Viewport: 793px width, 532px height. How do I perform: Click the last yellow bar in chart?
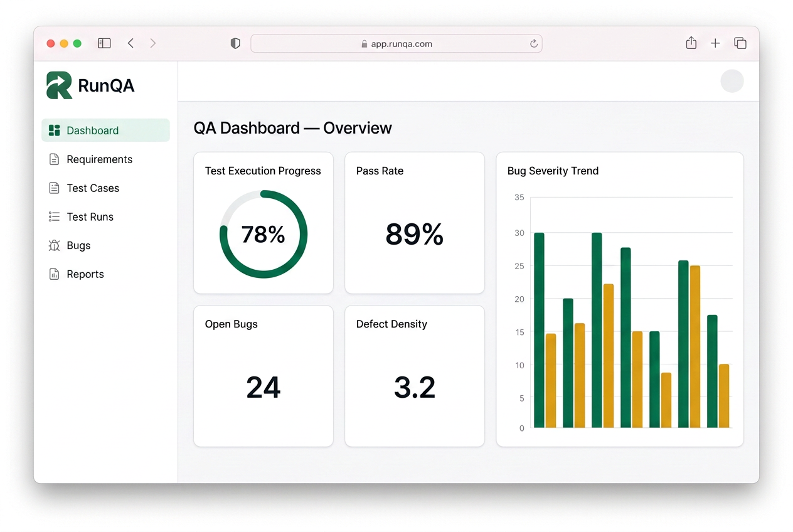724,396
